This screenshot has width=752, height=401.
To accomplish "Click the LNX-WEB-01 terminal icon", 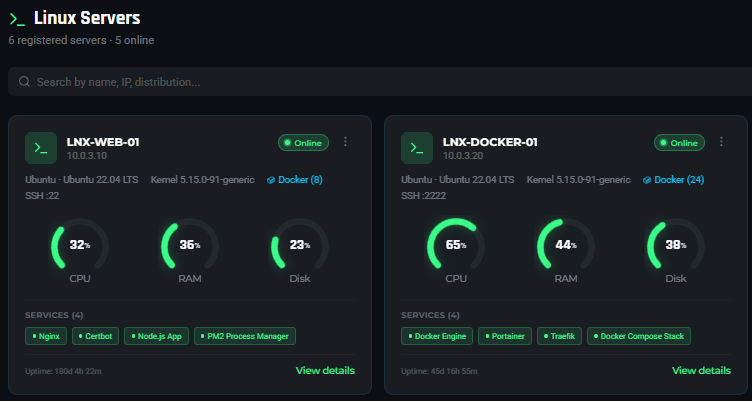I will click(x=40, y=148).
